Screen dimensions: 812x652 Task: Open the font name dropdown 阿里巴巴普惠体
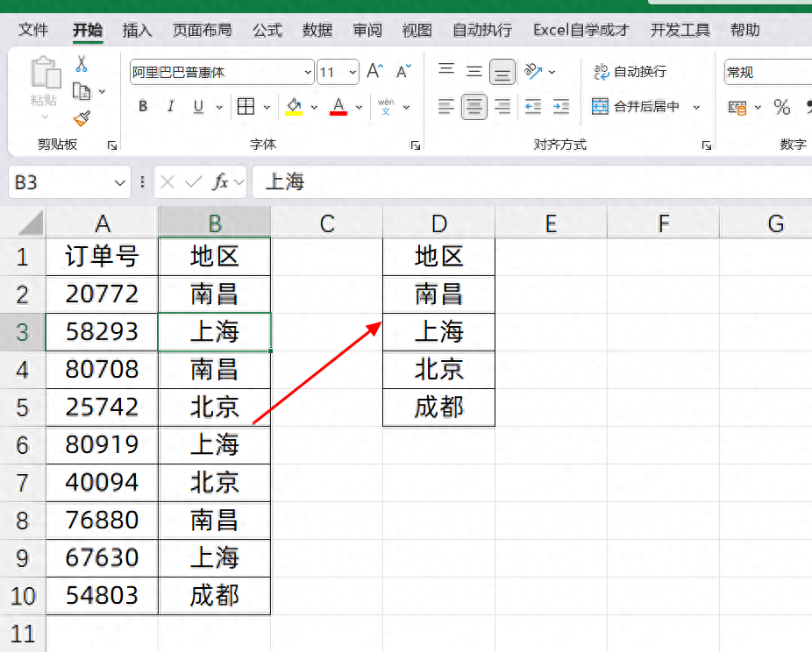[308, 72]
